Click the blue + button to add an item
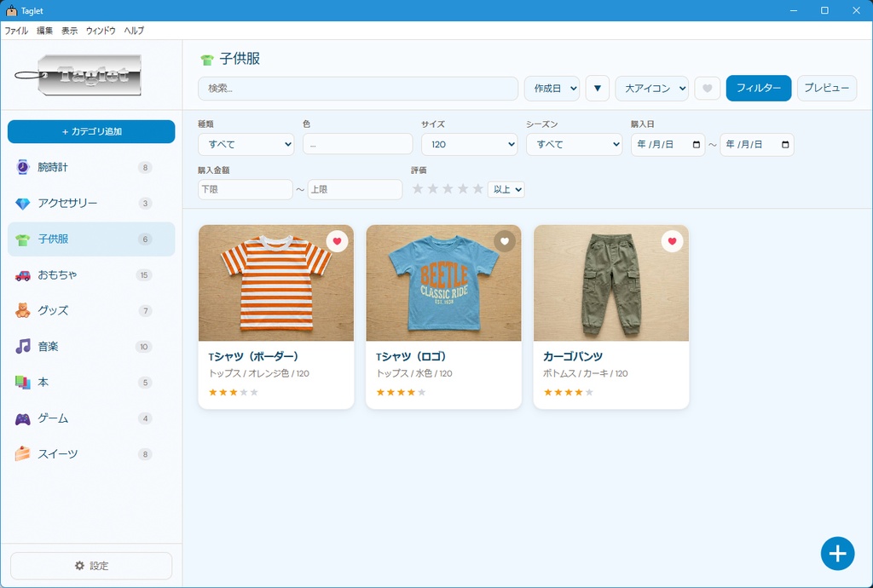The height and width of the screenshot is (588, 873). pos(837,553)
